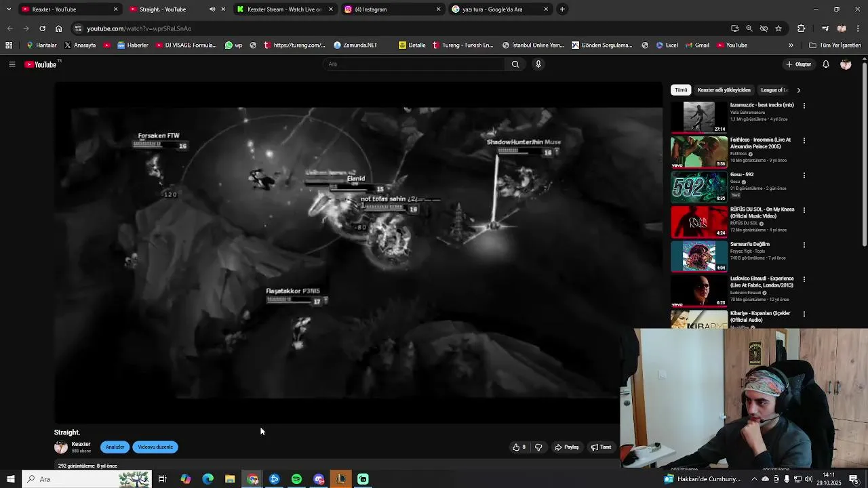Open the Gosu - 592 video thumbnail
The height and width of the screenshot is (488, 868).
pyautogui.click(x=698, y=187)
